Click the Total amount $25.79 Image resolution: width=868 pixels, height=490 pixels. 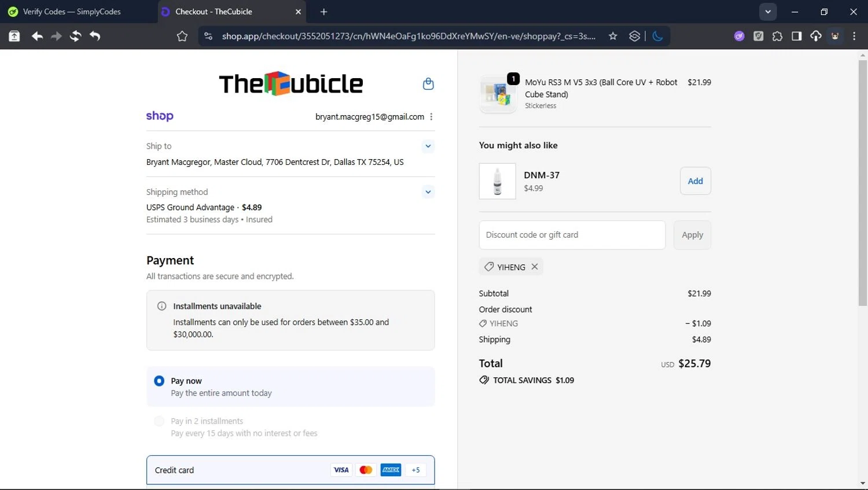(x=694, y=363)
